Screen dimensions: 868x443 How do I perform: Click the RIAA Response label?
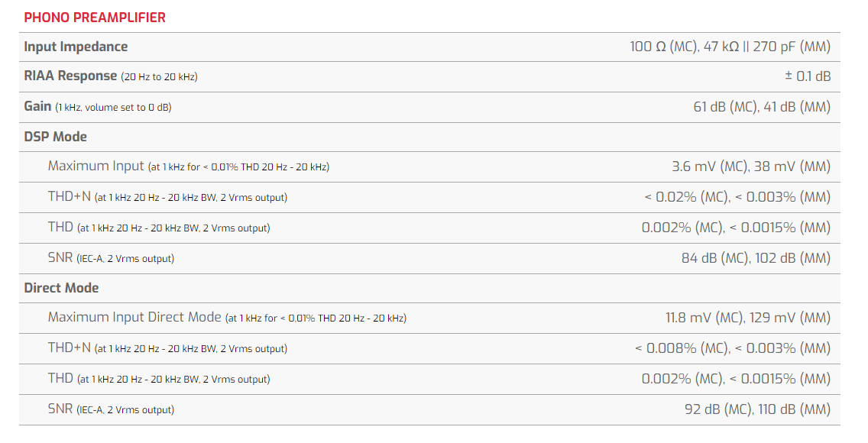[70, 76]
